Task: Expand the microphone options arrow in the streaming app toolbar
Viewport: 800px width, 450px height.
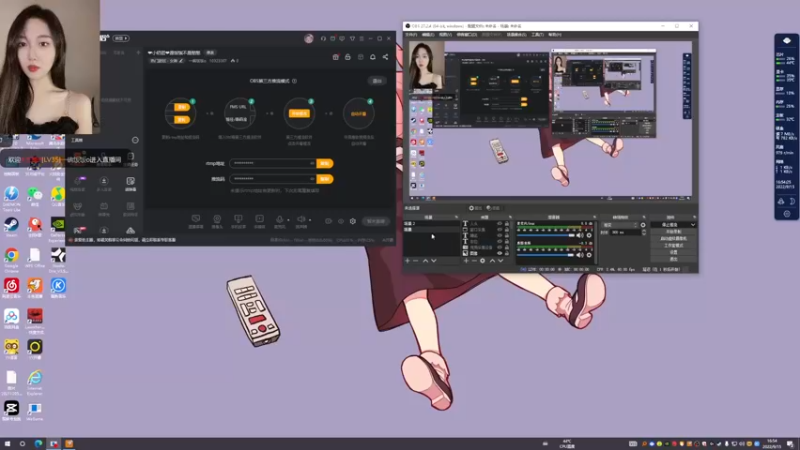Action: tap(288, 220)
